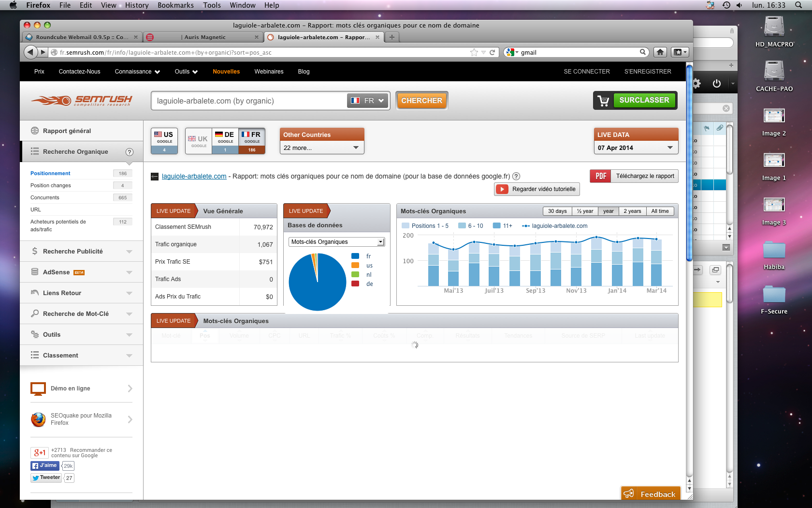Viewport: 812px width, 508px height.
Task: Toggle the 11+ legend swatch
Action: (497, 226)
